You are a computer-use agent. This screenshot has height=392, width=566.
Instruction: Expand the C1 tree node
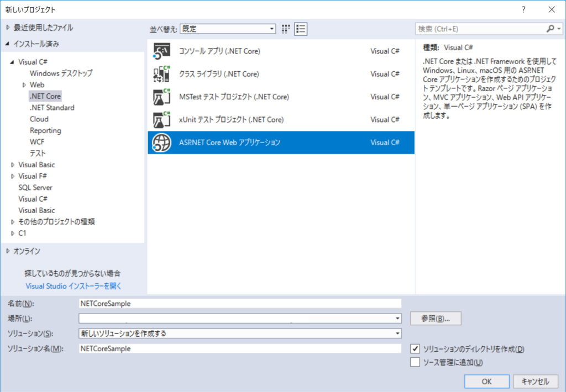click(x=13, y=234)
